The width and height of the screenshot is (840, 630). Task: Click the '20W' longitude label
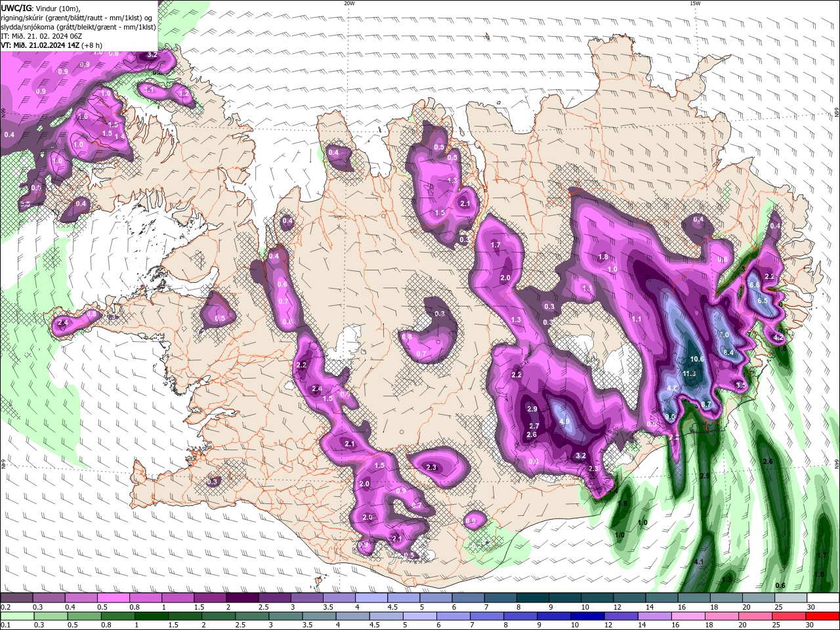click(x=349, y=3)
